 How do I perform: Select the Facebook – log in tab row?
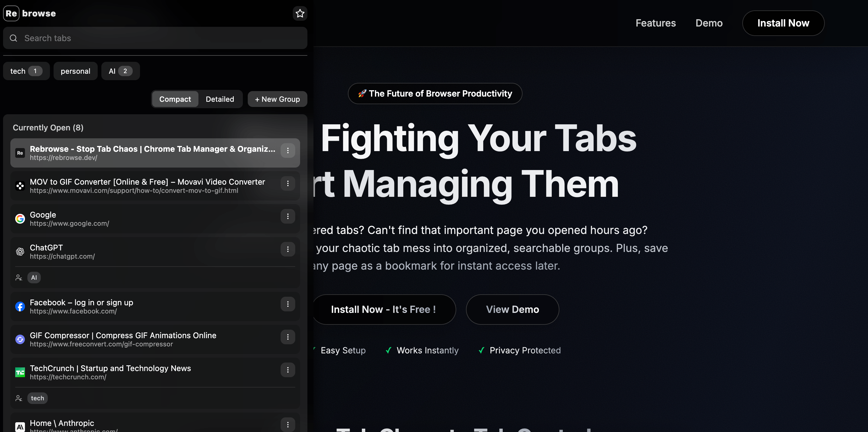[155, 306]
